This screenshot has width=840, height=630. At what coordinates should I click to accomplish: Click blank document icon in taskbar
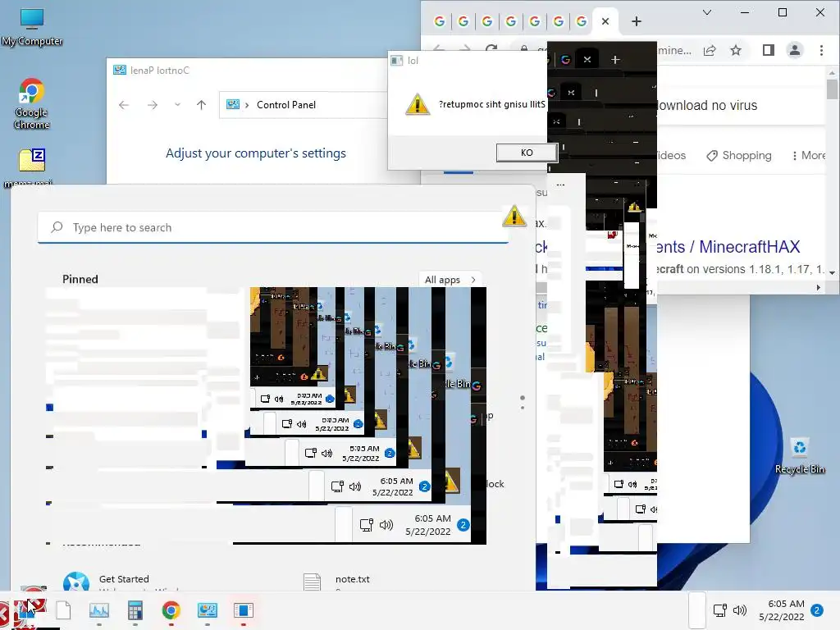click(x=63, y=610)
